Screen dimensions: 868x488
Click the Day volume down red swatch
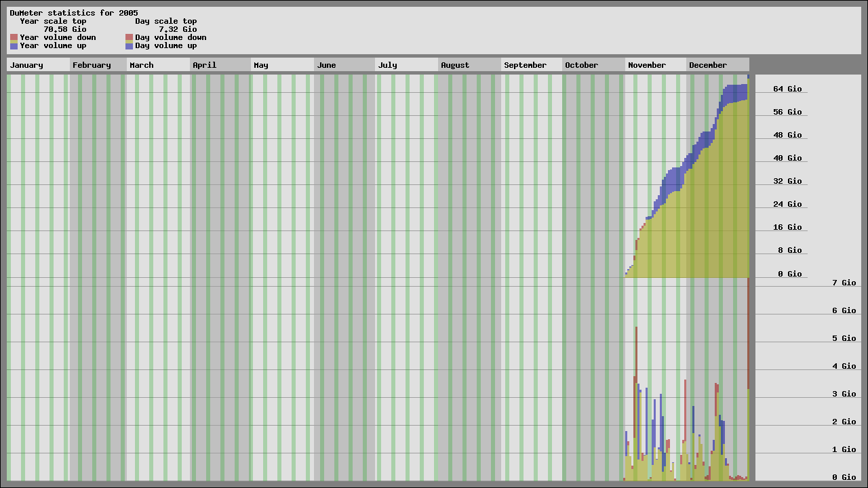(x=129, y=37)
